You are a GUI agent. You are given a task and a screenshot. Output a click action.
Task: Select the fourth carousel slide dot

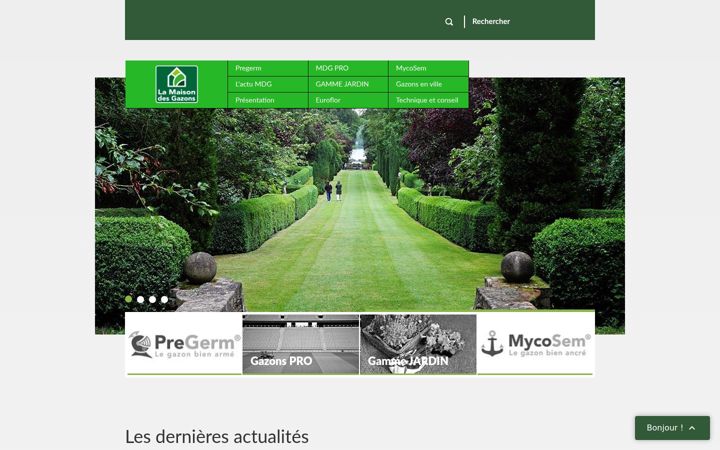164,299
